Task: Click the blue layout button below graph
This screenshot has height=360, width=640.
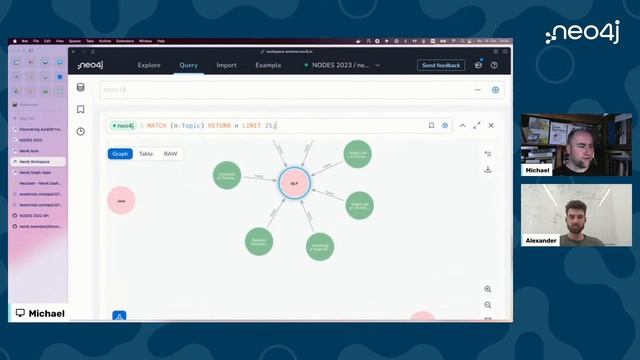Action: [x=119, y=316]
